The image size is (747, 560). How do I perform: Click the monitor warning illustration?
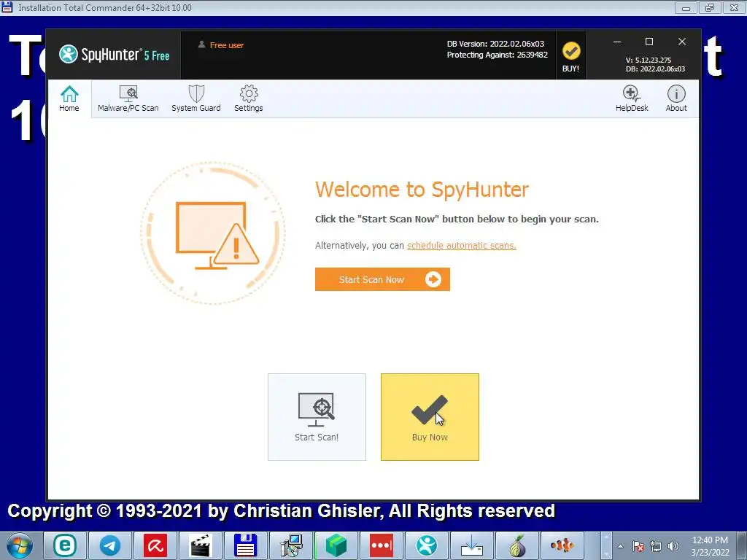(213, 233)
